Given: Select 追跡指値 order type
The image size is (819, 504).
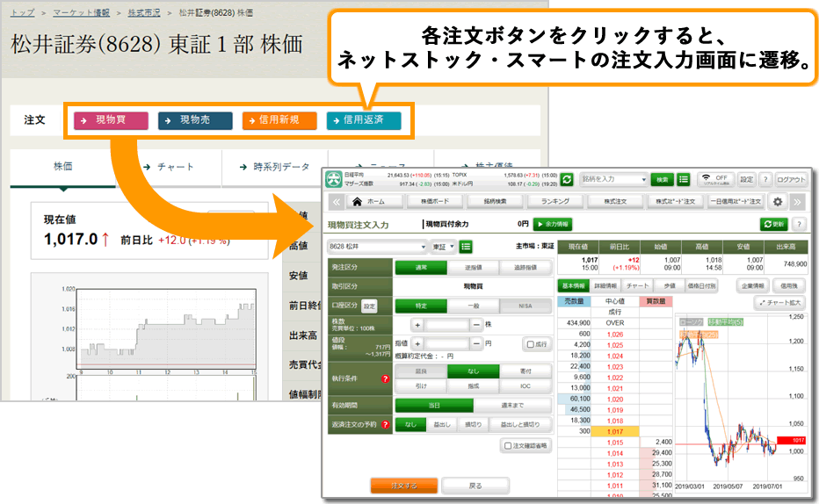Looking at the screenshot, I should point(525,268).
